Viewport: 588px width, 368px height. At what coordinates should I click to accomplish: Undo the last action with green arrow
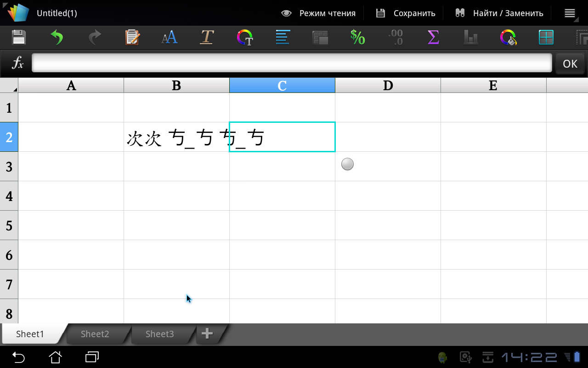tap(57, 37)
